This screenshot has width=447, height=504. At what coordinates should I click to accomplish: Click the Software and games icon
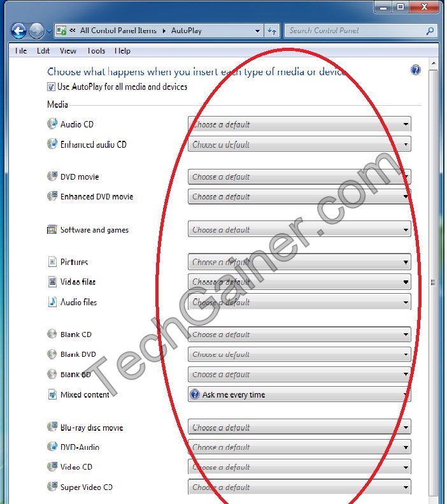tap(52, 229)
